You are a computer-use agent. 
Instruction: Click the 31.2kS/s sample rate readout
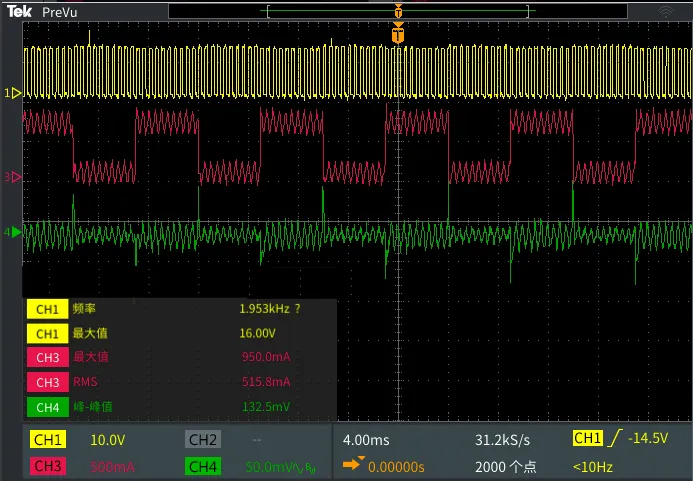502,440
